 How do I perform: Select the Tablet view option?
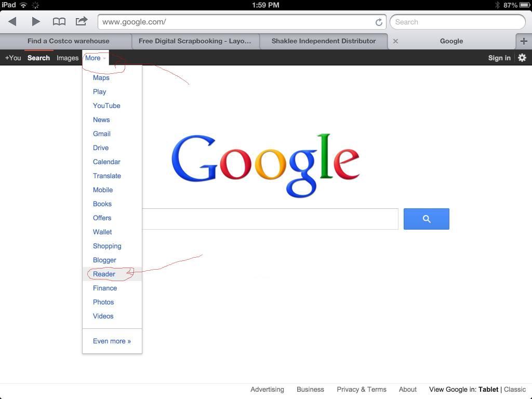point(488,390)
